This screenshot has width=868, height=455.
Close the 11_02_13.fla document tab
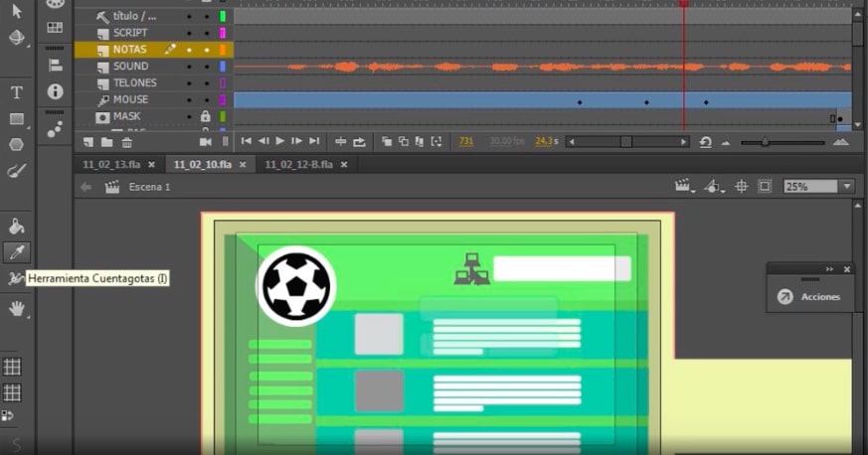coord(152,165)
